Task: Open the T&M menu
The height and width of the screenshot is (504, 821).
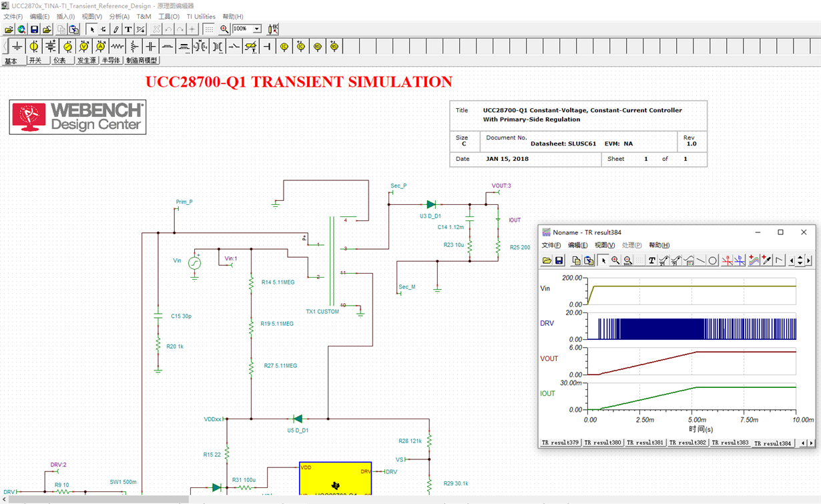Action: 144,17
